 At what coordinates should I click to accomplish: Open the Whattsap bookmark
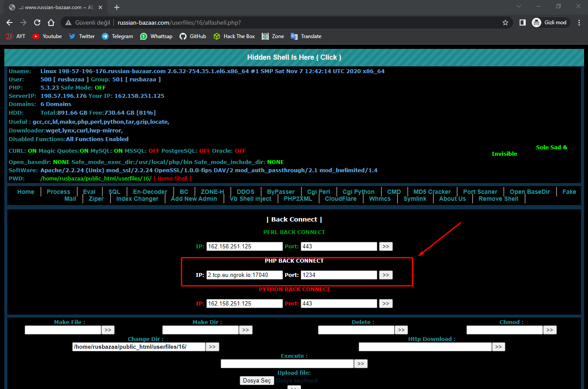[156, 36]
